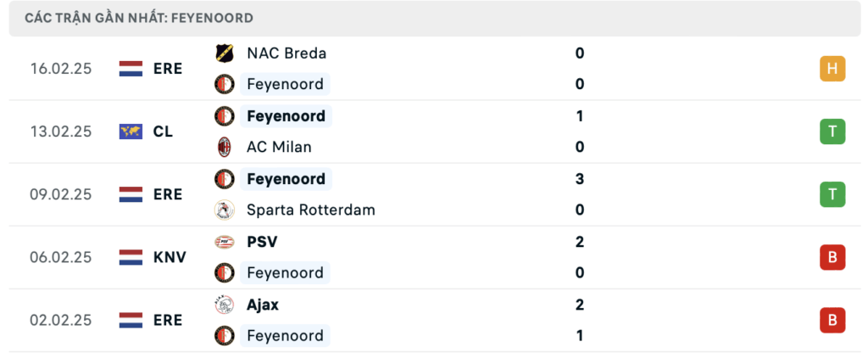Open the Ajax team link

(x=263, y=305)
